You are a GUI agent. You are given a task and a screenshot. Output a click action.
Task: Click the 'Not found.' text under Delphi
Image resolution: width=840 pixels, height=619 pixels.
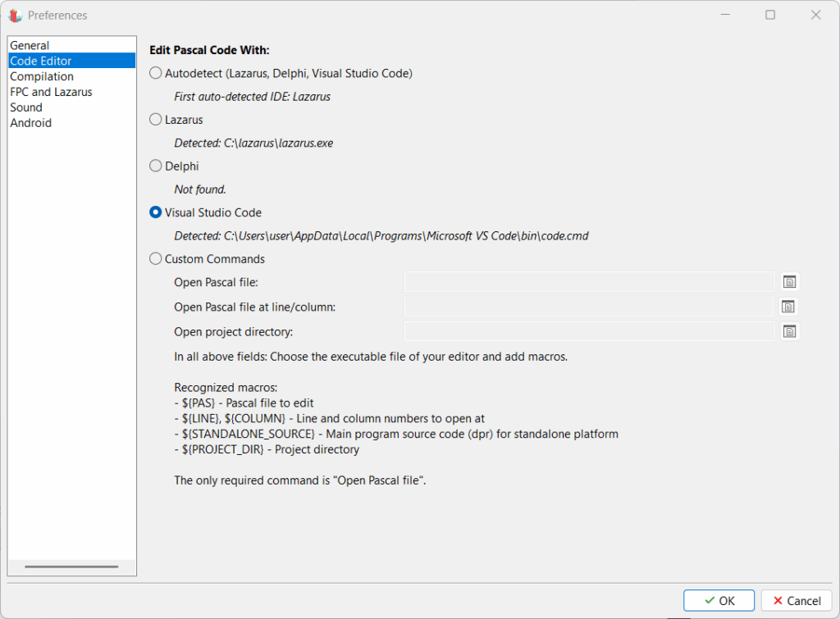pyautogui.click(x=200, y=189)
